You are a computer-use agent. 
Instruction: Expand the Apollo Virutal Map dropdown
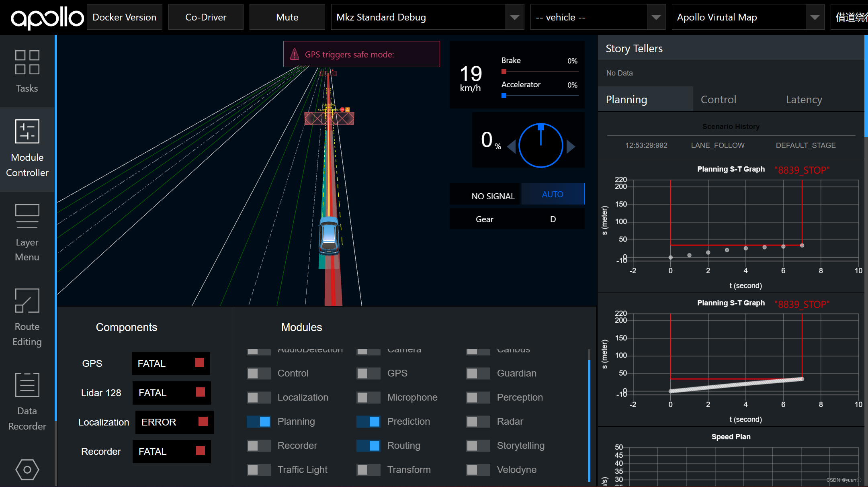tap(815, 17)
